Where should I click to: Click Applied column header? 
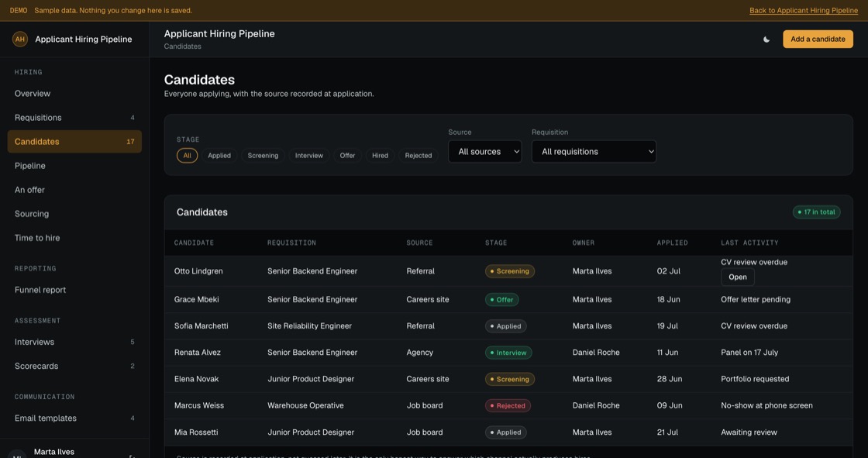[x=672, y=243]
